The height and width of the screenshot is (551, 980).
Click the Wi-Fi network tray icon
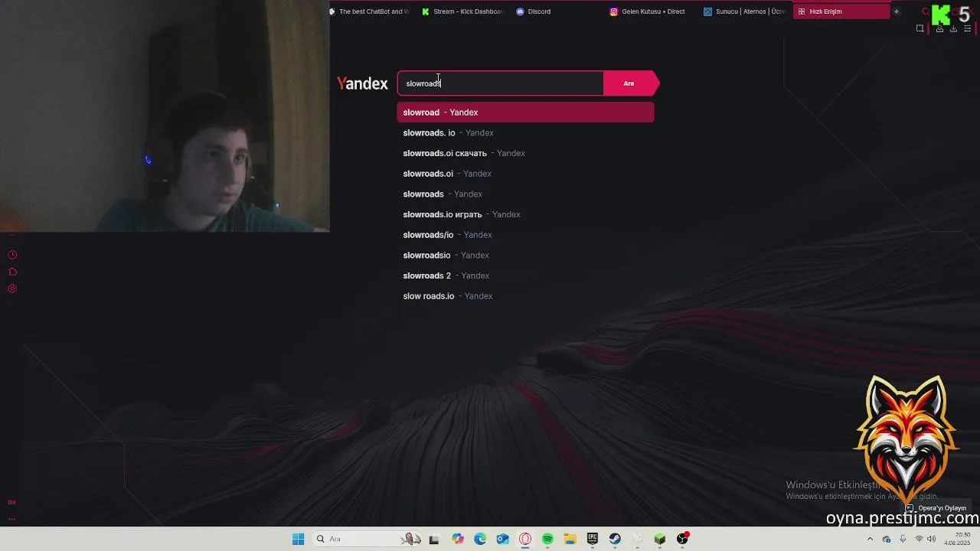tap(919, 539)
